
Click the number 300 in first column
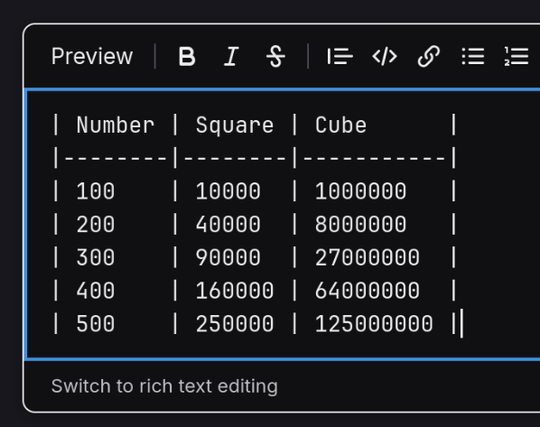(95, 257)
